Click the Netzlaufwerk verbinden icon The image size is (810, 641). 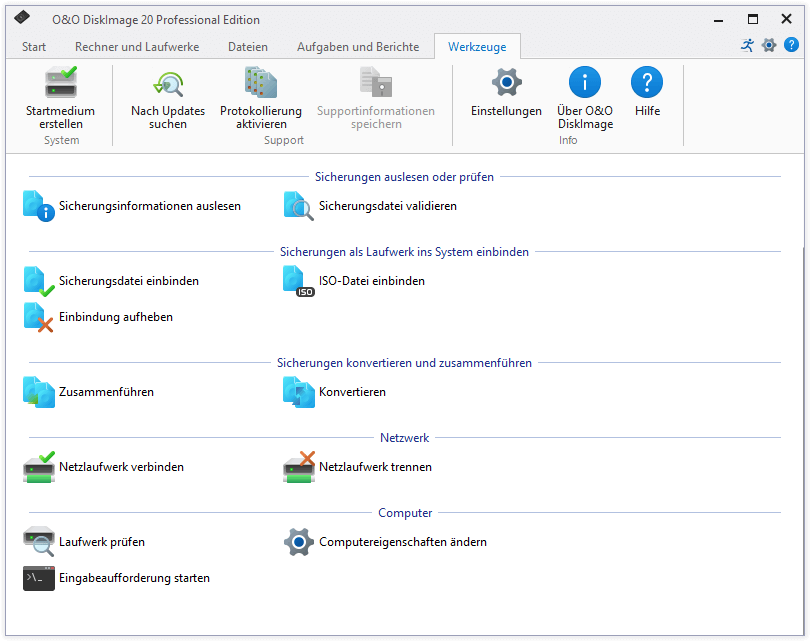pos(39,467)
